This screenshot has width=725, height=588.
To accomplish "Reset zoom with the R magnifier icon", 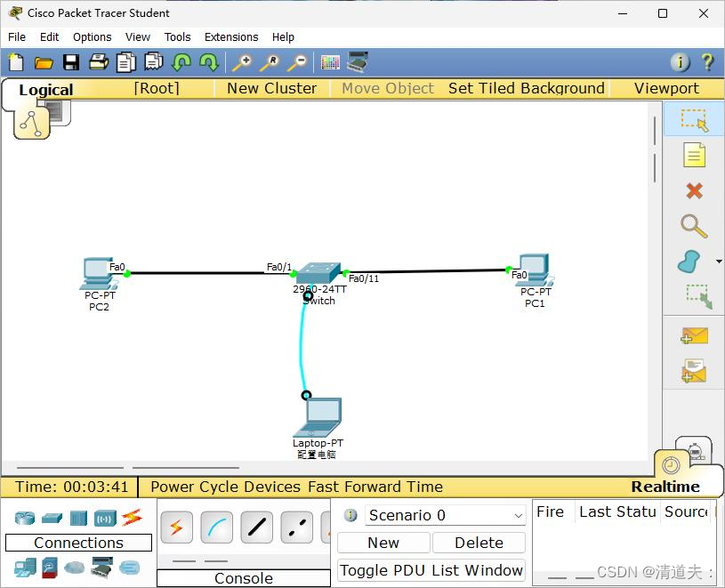I will 270,62.
